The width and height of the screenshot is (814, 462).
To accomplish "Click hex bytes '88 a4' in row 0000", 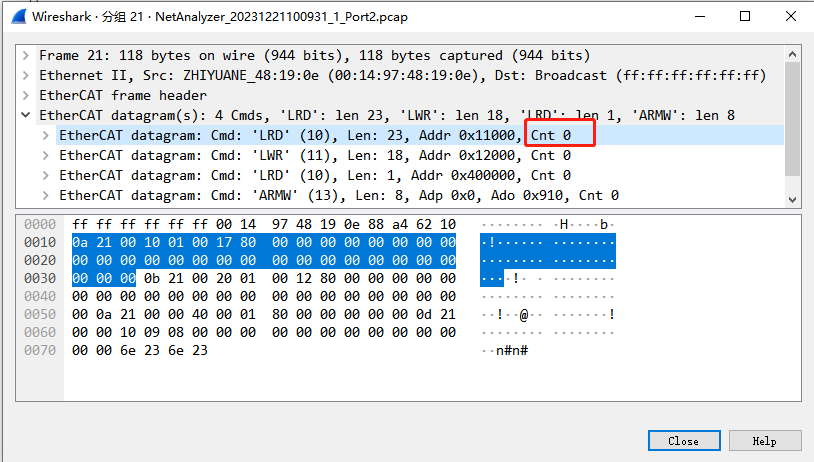I will pyautogui.click(x=388, y=224).
